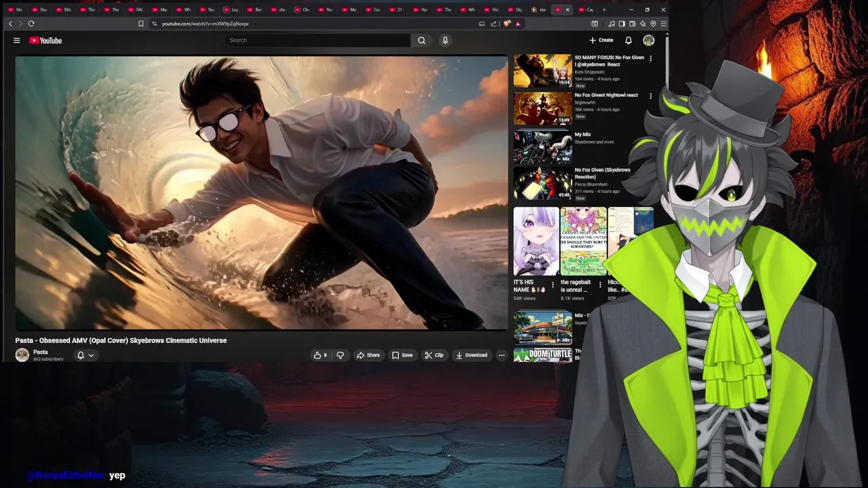This screenshot has width=868, height=488.
Task: Open YouTube notifications bell
Action: pyautogui.click(x=628, y=40)
